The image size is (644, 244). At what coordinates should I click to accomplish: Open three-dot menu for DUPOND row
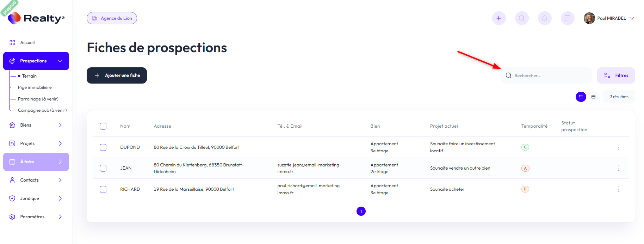pos(619,147)
